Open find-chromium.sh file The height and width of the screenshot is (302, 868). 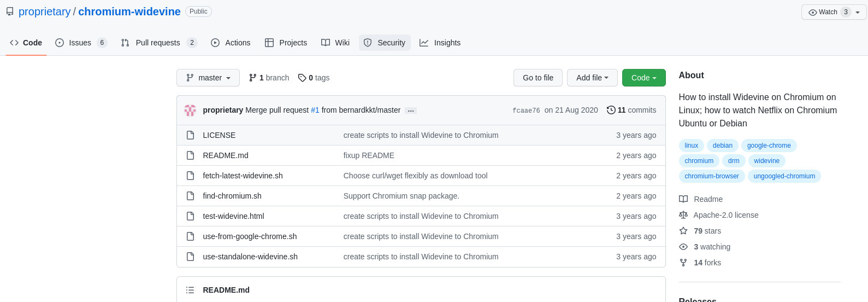pyautogui.click(x=232, y=196)
